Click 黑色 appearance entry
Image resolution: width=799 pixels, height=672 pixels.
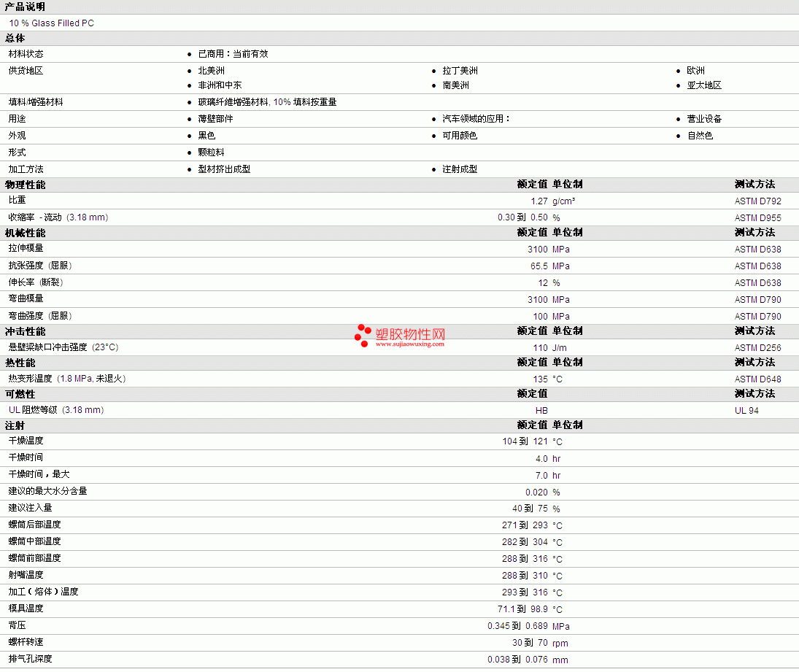206,136
